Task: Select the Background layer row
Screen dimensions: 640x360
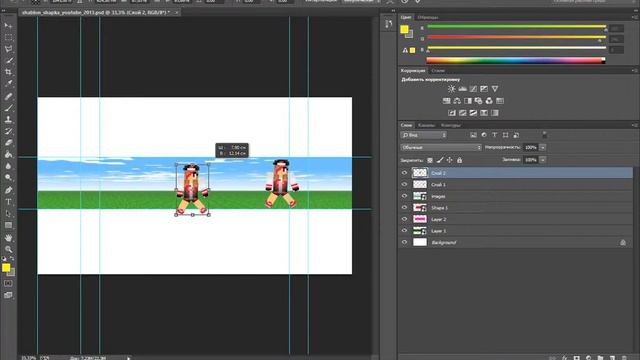Action: [x=516, y=242]
